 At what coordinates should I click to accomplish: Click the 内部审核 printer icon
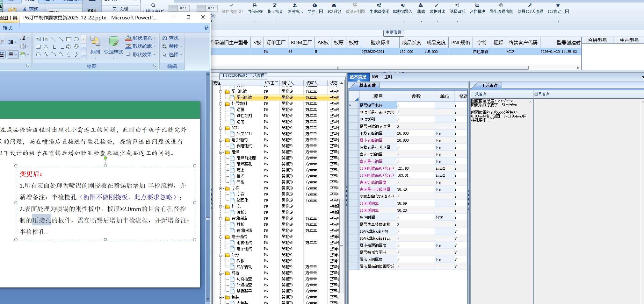(255, 5)
